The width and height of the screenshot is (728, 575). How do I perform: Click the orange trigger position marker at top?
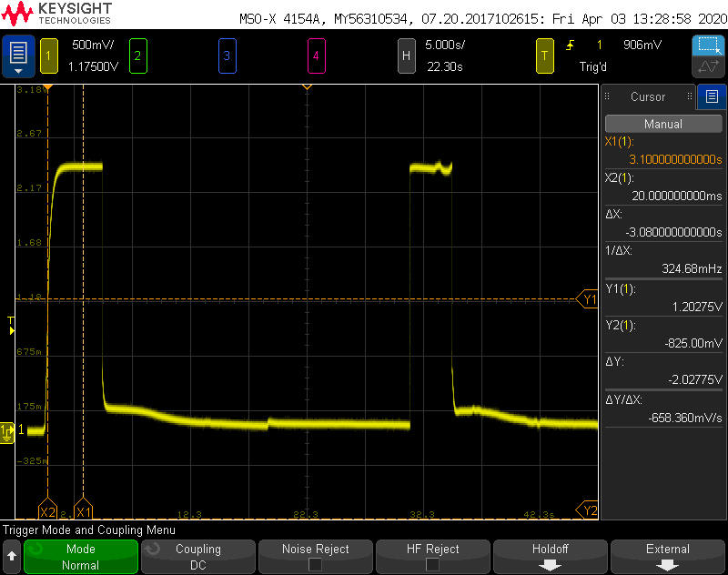click(47, 86)
